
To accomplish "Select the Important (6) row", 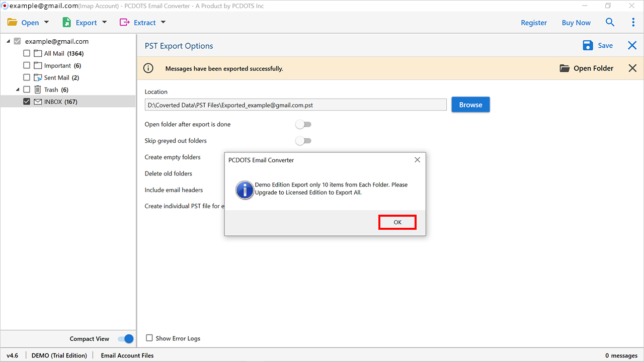I will tap(68, 65).
